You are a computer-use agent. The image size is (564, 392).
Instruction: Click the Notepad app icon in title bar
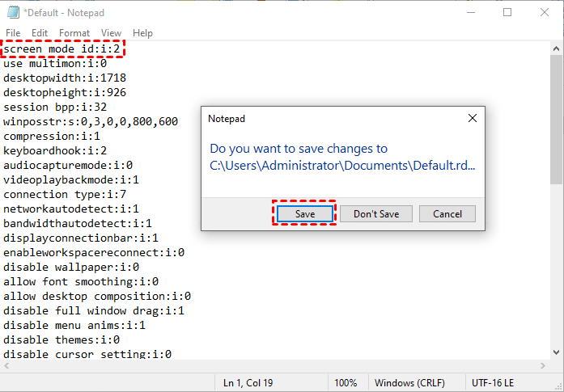click(x=13, y=12)
